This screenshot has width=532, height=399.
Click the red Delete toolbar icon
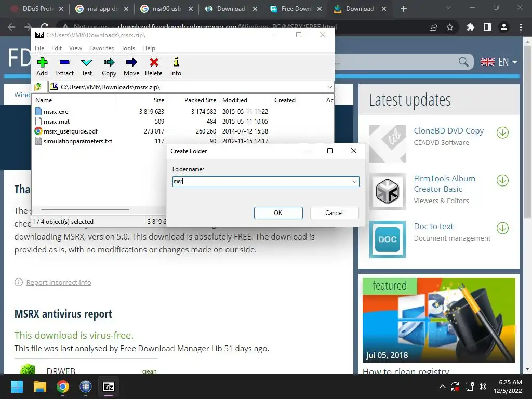(x=154, y=62)
